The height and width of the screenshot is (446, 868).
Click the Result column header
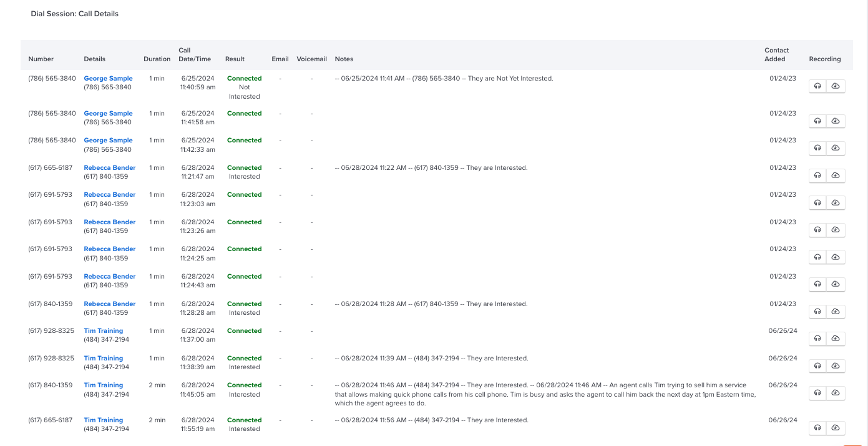tap(235, 59)
